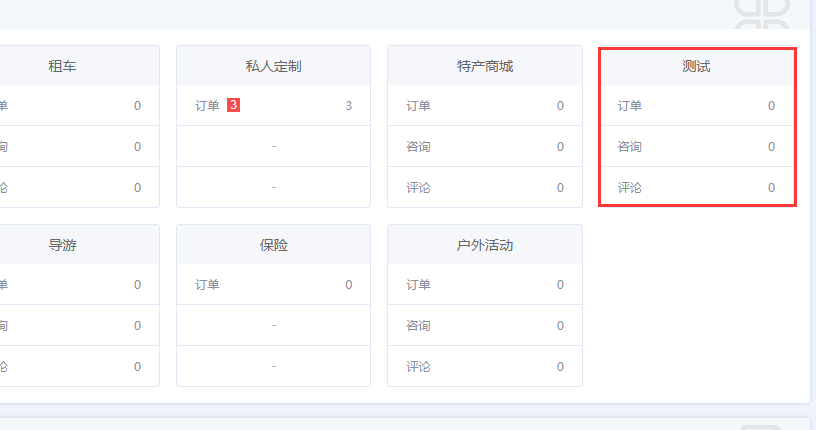Open 评论 in the 特产商城 card

[418, 188]
